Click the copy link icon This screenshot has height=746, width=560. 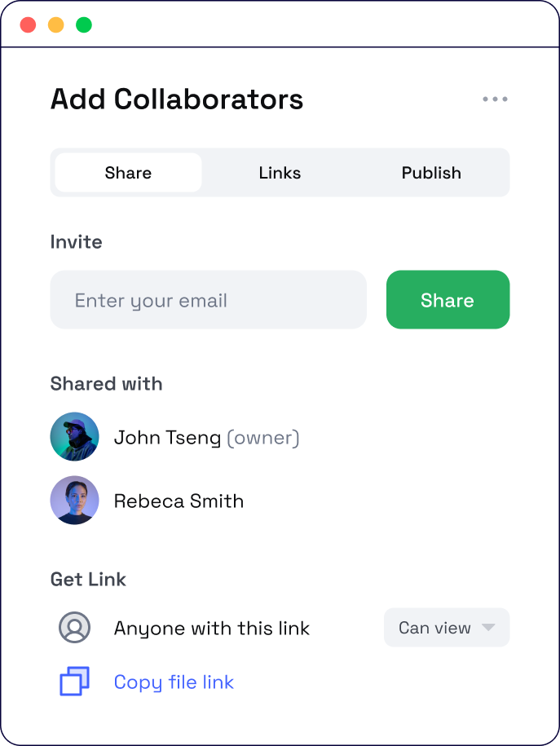click(x=74, y=682)
